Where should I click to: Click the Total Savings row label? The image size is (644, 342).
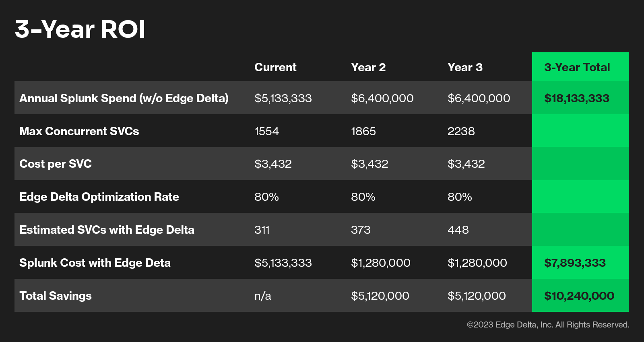(56, 296)
